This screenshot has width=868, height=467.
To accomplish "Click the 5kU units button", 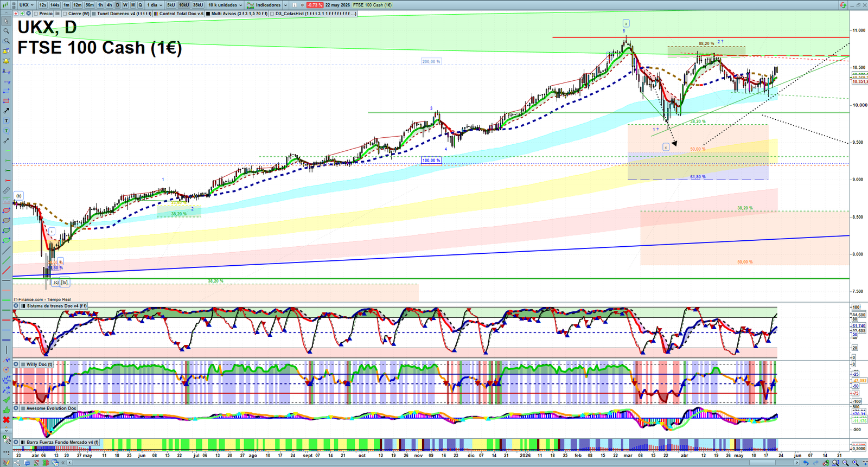I will (171, 5).
